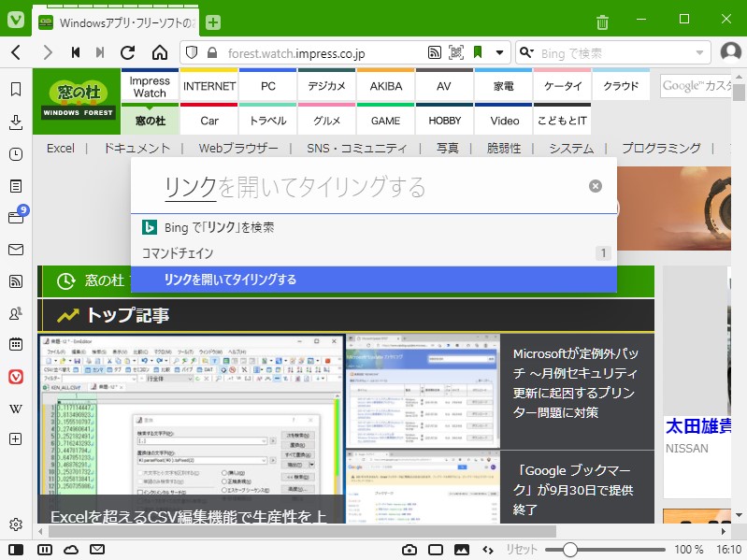The image size is (747, 560).
Task: Clear the quick command input field
Action: (x=595, y=186)
